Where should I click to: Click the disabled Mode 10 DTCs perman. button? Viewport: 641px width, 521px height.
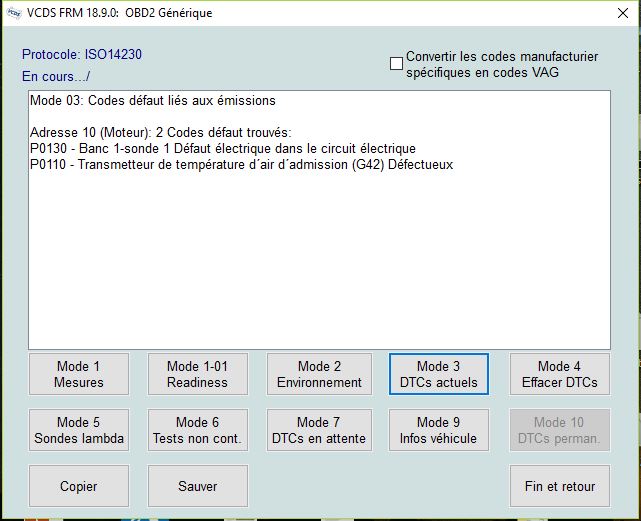pos(560,430)
